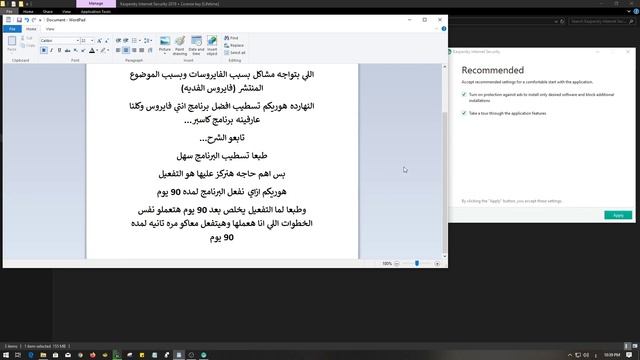Open File Explorer from the taskbar

click(x=43, y=355)
